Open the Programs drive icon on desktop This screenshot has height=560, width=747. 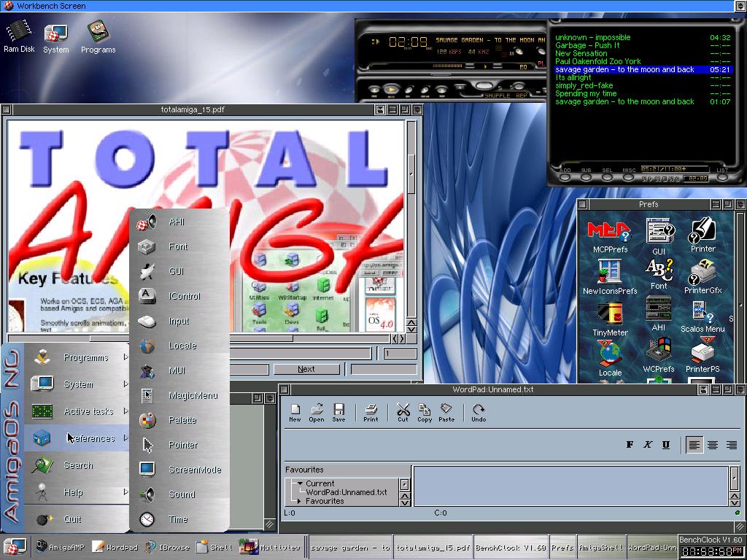click(x=98, y=36)
